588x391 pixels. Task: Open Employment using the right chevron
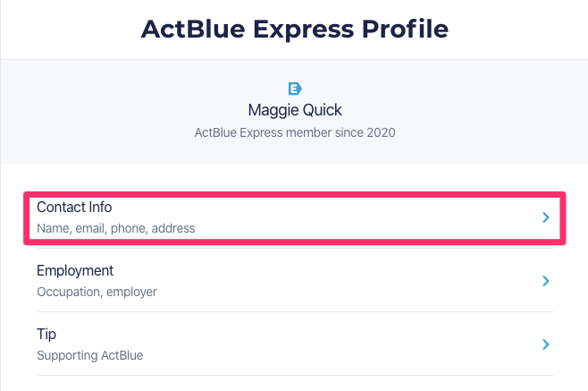545,281
